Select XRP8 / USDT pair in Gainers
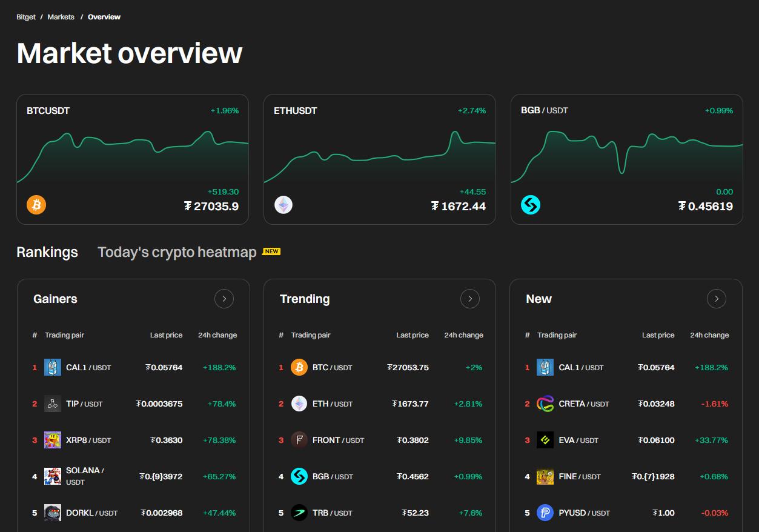The width and height of the screenshot is (759, 532). pos(88,440)
